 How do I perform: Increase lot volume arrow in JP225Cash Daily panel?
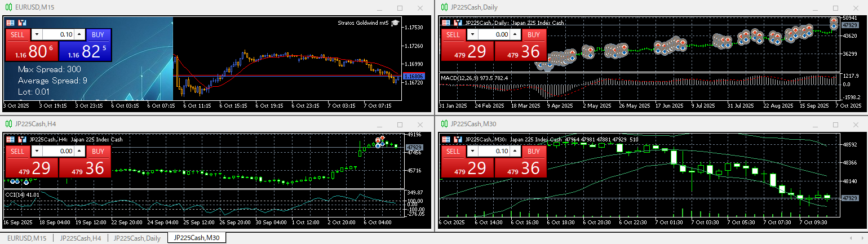pos(515,34)
